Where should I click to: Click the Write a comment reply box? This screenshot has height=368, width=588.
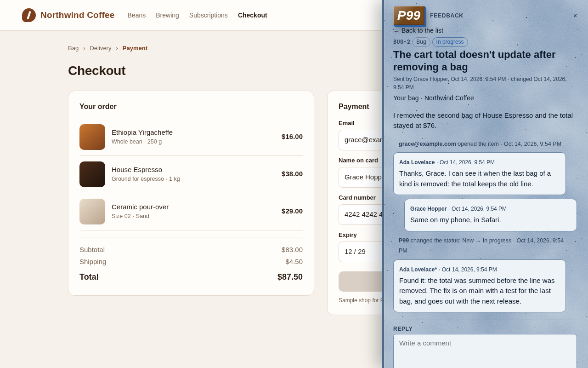(x=485, y=351)
